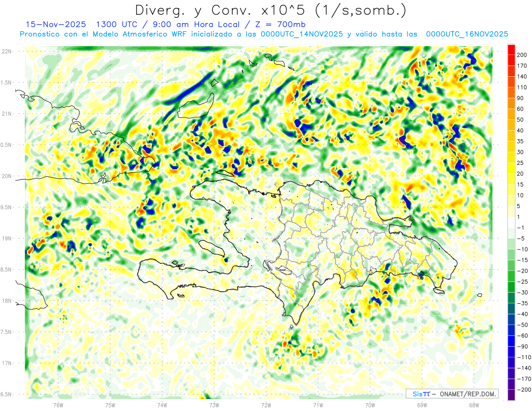Click the '21N' latitude axis label
The image size is (532, 411).
(7, 114)
